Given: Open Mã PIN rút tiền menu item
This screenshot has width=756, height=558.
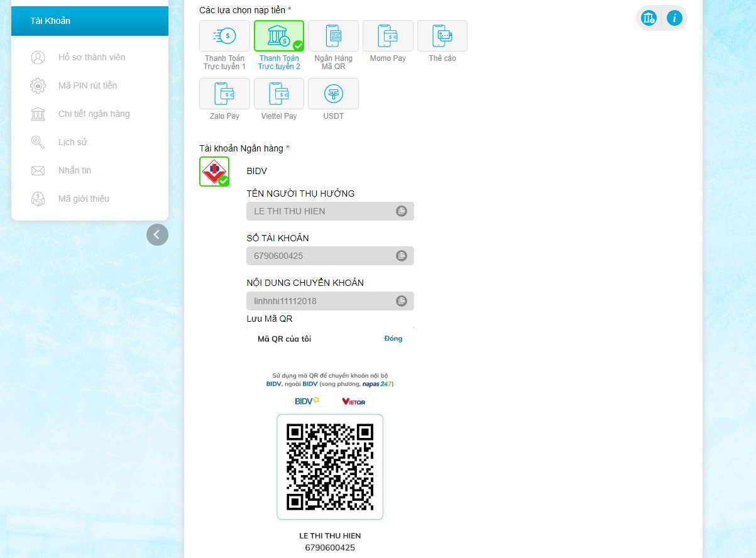Looking at the screenshot, I should pyautogui.click(x=87, y=85).
